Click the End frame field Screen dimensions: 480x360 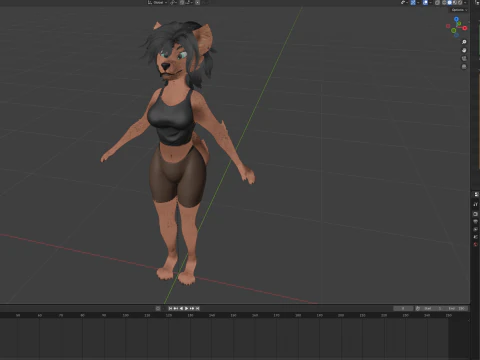click(457, 308)
